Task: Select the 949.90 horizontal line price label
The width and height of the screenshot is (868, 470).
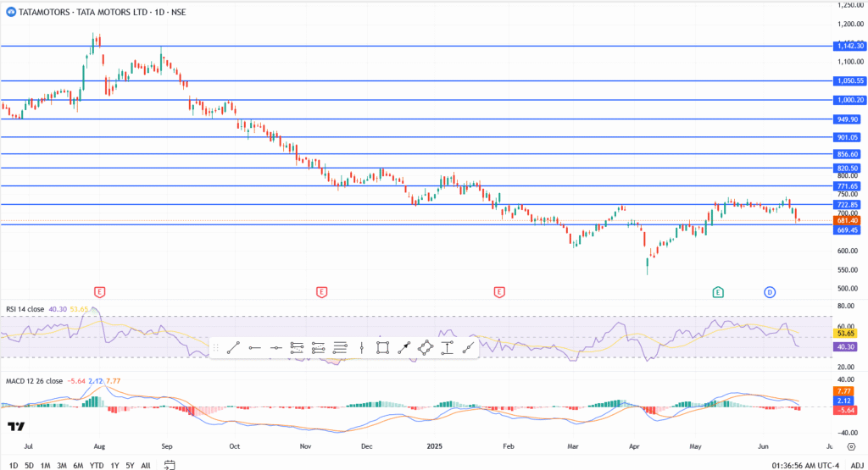Action: coord(847,119)
